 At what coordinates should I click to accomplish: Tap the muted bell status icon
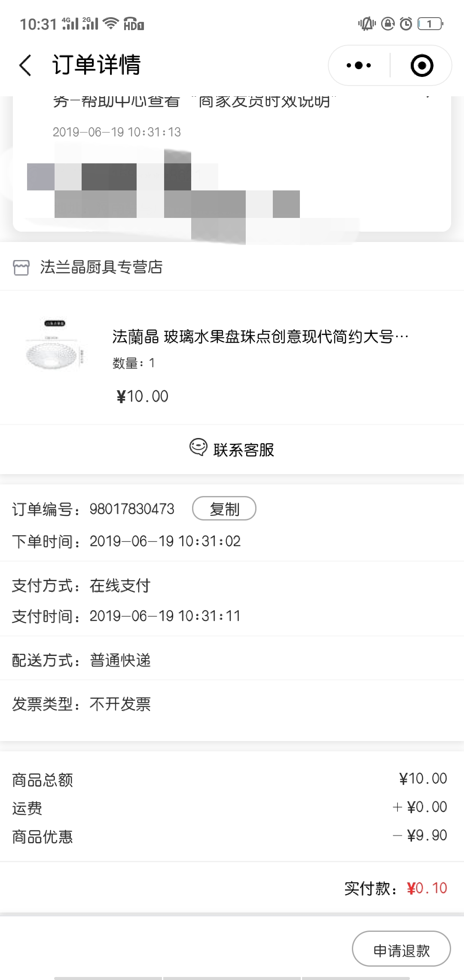click(x=367, y=24)
